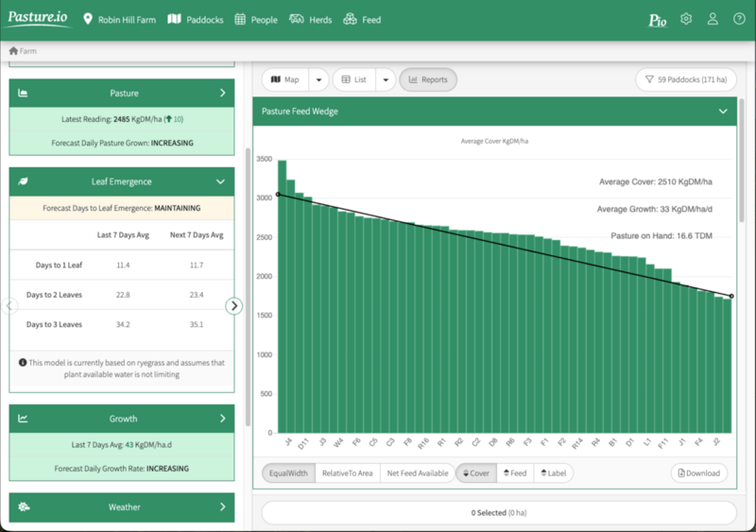Click the next carousel arrow on left panel

pyautogui.click(x=233, y=306)
